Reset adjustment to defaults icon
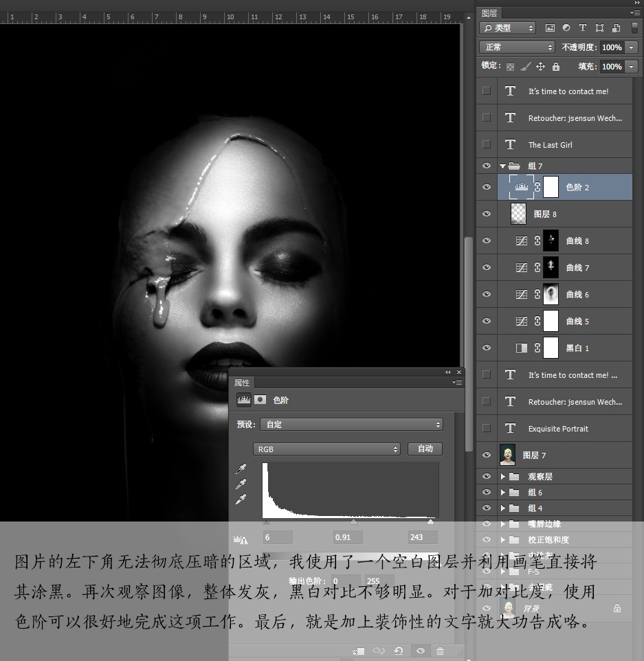The height and width of the screenshot is (661, 644). [399, 651]
